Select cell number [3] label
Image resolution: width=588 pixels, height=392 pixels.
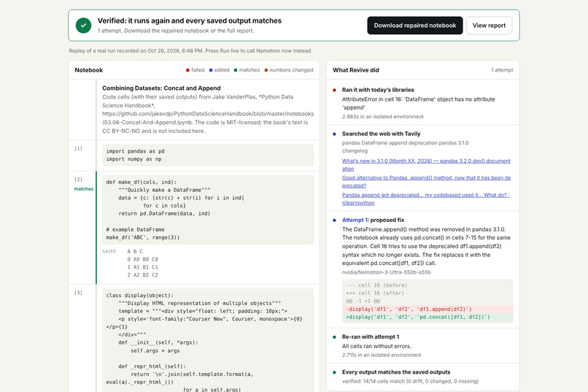coord(78,293)
